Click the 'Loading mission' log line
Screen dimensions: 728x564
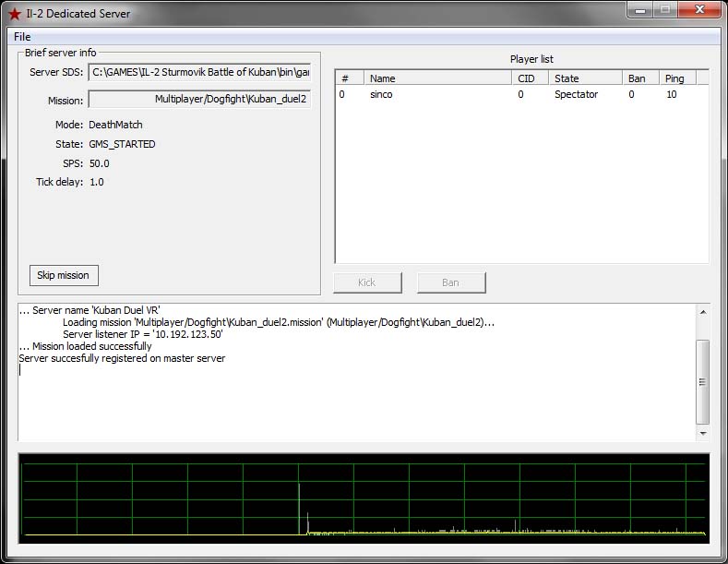[279, 322]
